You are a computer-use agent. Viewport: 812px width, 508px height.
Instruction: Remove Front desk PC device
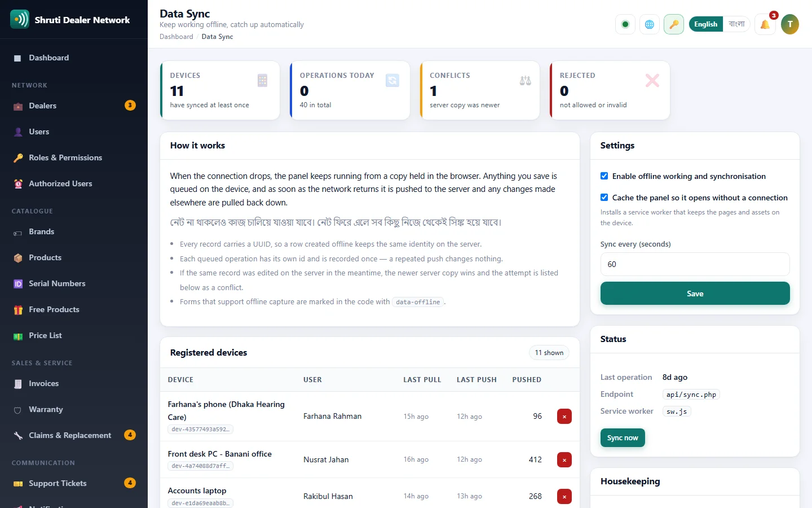[x=564, y=460]
